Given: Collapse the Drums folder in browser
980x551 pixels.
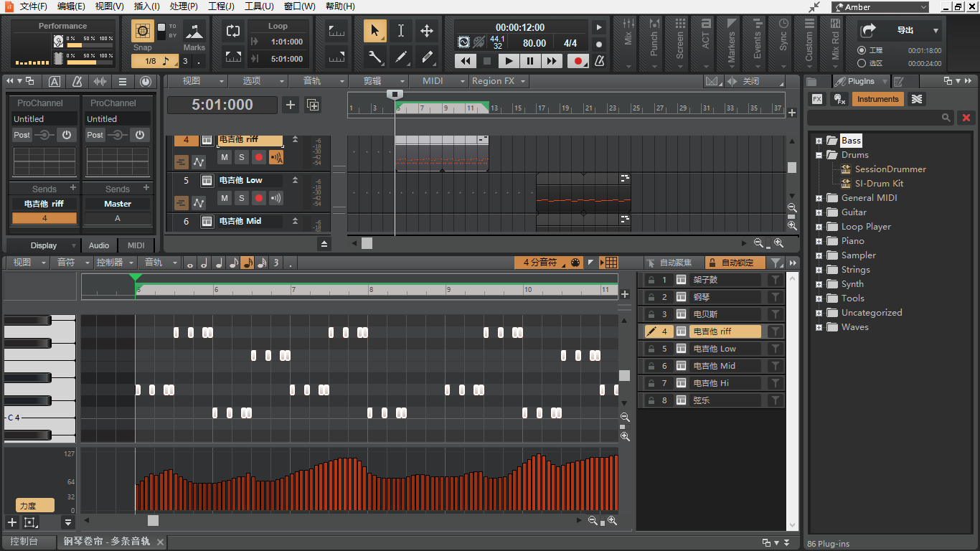Looking at the screenshot, I should (x=819, y=155).
